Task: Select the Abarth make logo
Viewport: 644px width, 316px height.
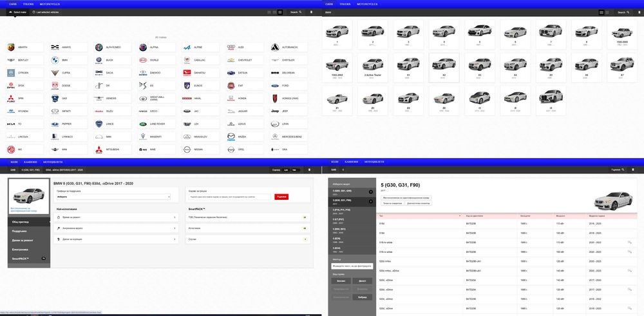Action: [11, 47]
